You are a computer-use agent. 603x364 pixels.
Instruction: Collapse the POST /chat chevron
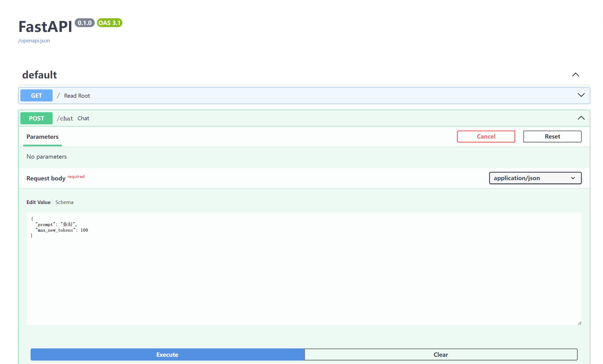coord(581,118)
